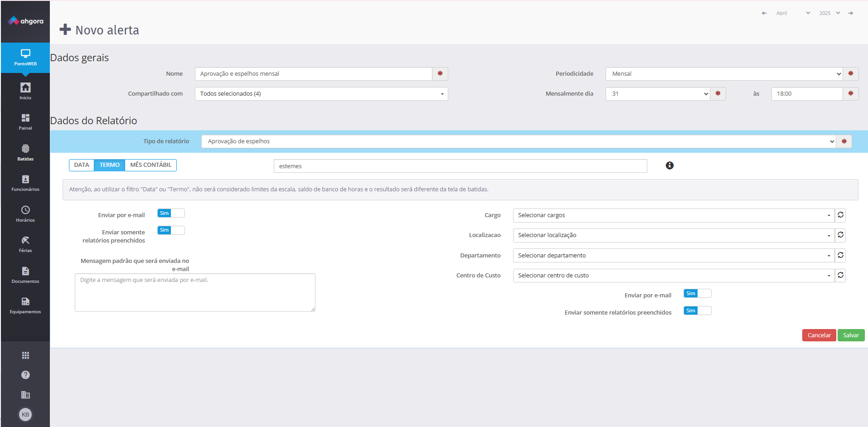Open the Periodicidade dropdown
The height and width of the screenshot is (427, 868).
pos(724,74)
